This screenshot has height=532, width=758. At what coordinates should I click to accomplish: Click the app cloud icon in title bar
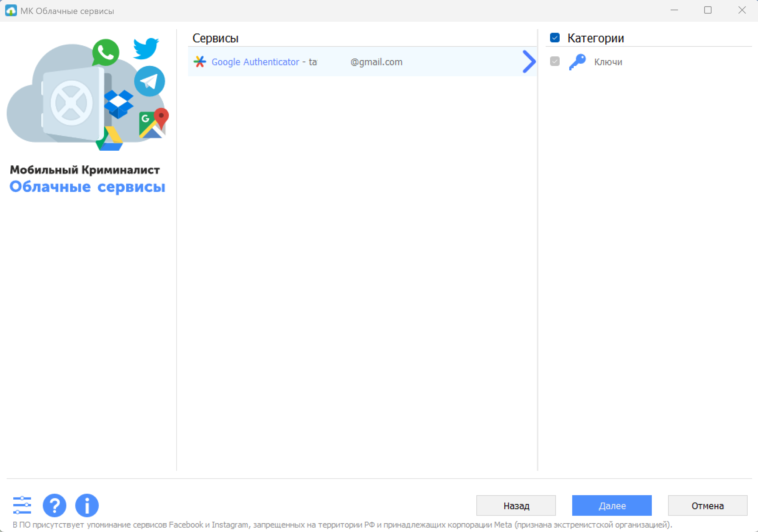tap(11, 11)
